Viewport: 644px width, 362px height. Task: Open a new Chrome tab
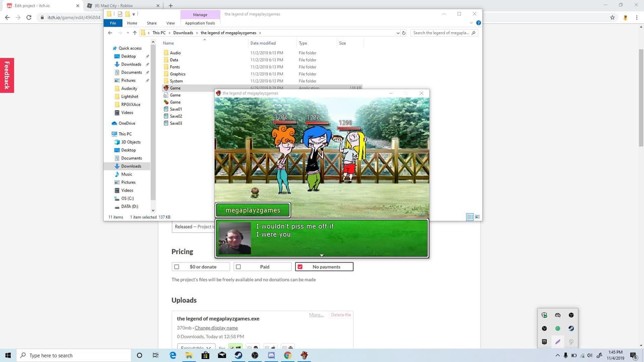coord(171,6)
